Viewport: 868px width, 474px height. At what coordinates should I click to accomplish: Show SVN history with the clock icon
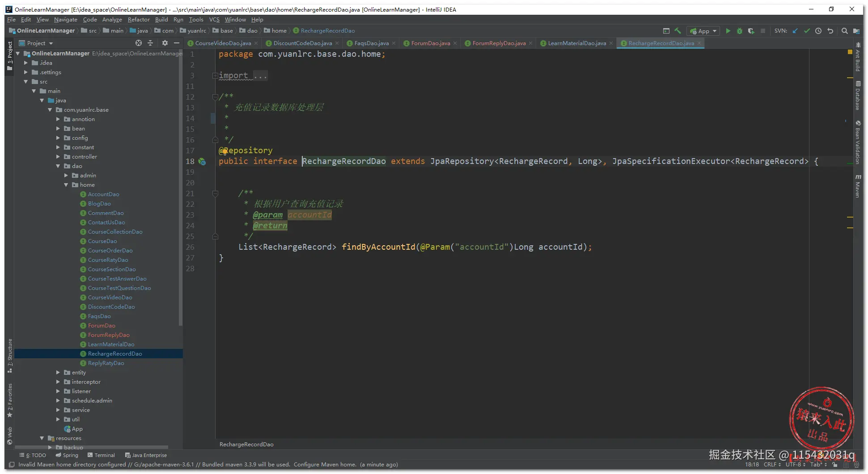pos(818,31)
